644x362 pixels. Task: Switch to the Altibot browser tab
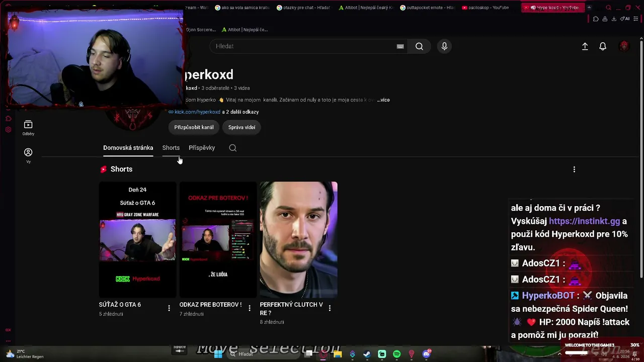pyautogui.click(x=365, y=8)
